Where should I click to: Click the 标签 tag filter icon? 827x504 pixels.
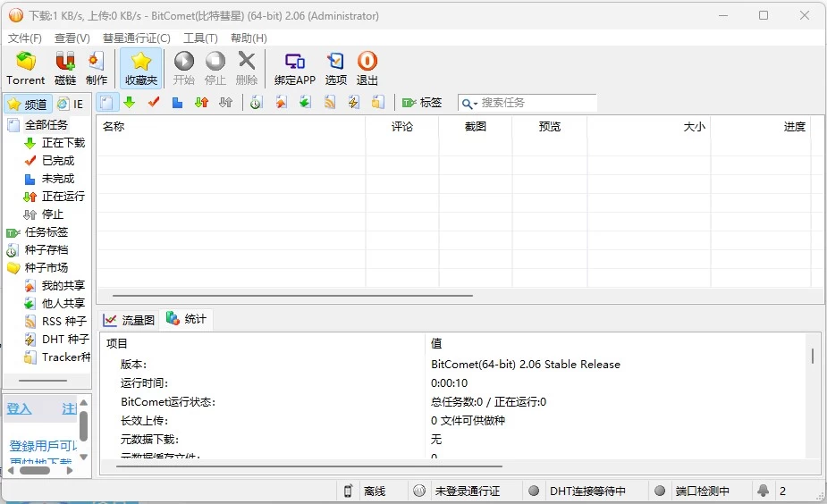[421, 103]
